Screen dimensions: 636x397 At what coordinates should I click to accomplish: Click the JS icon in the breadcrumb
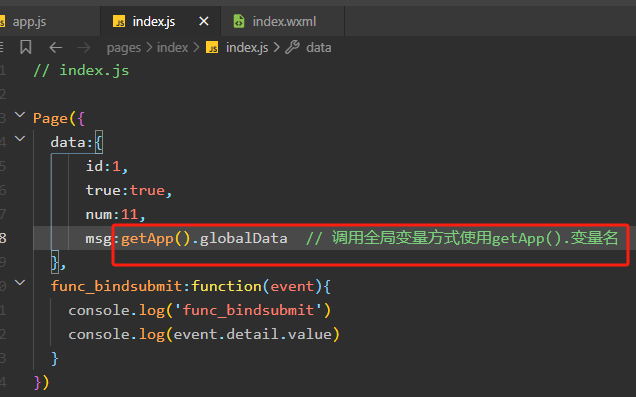212,48
